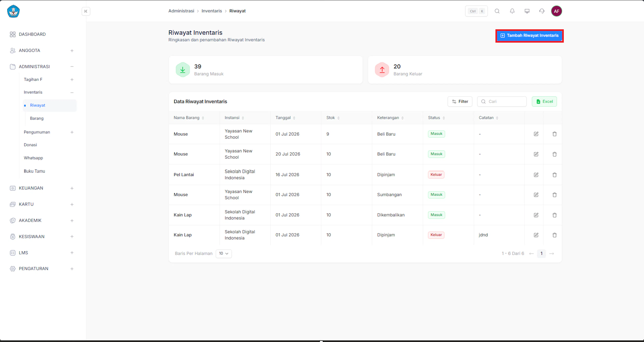This screenshot has height=342, width=644.
Task: Delete the Kain Lap Dipinjam row
Action: click(x=554, y=235)
